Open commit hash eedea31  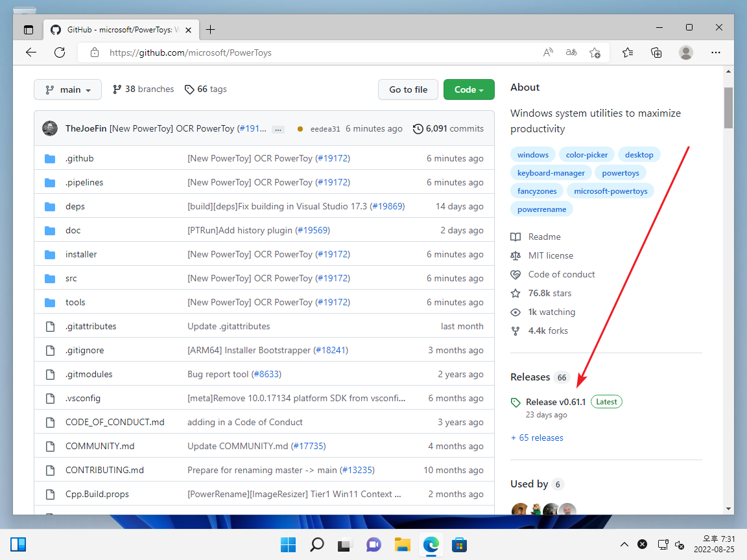point(325,129)
